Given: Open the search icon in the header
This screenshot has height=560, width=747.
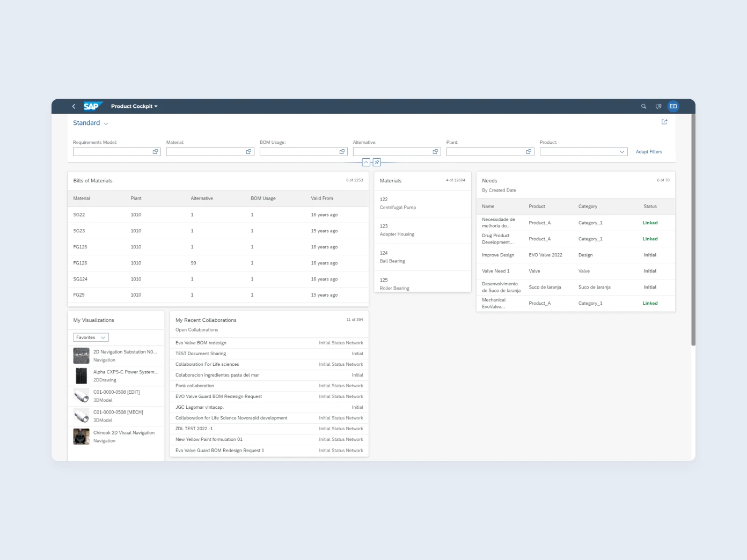Looking at the screenshot, I should point(643,106).
